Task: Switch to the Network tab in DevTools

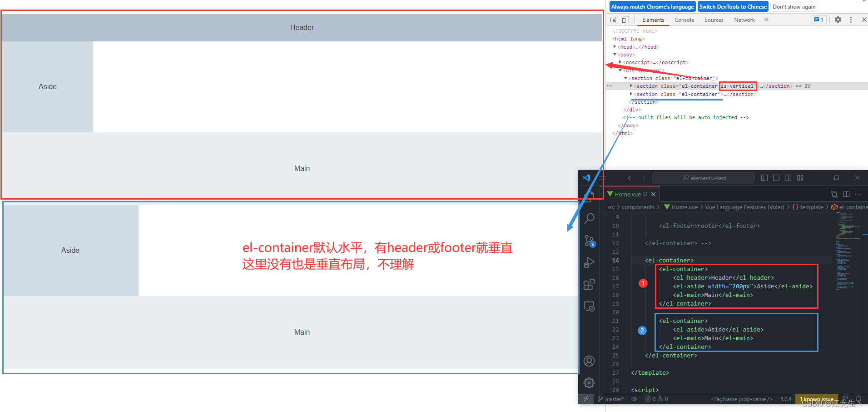Action: click(x=744, y=20)
